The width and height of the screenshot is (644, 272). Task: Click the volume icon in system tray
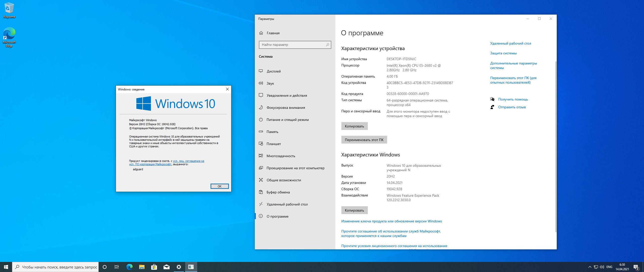(602, 267)
